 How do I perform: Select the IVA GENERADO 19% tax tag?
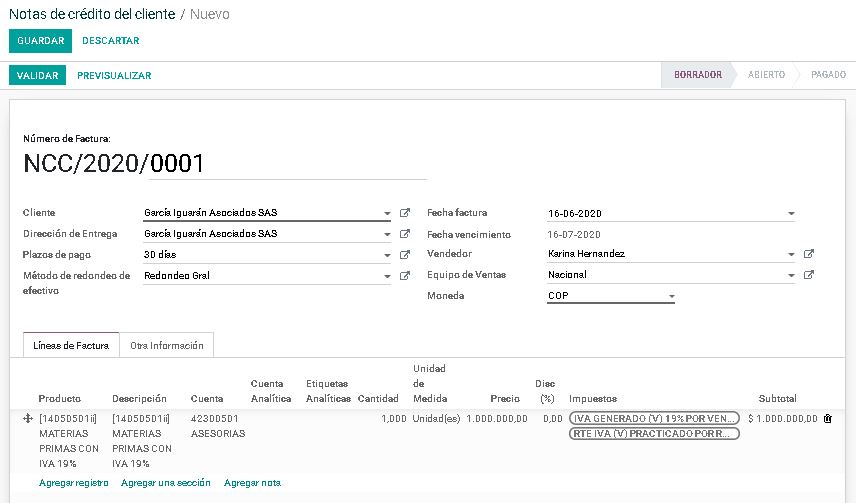[654, 418]
